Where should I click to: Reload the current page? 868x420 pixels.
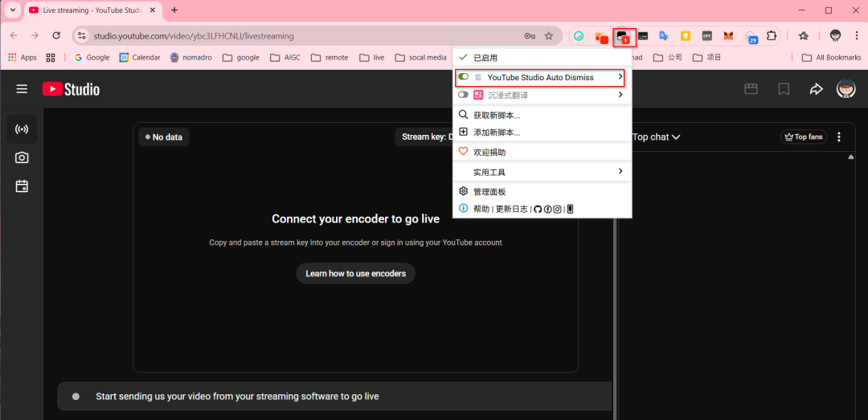tap(56, 35)
